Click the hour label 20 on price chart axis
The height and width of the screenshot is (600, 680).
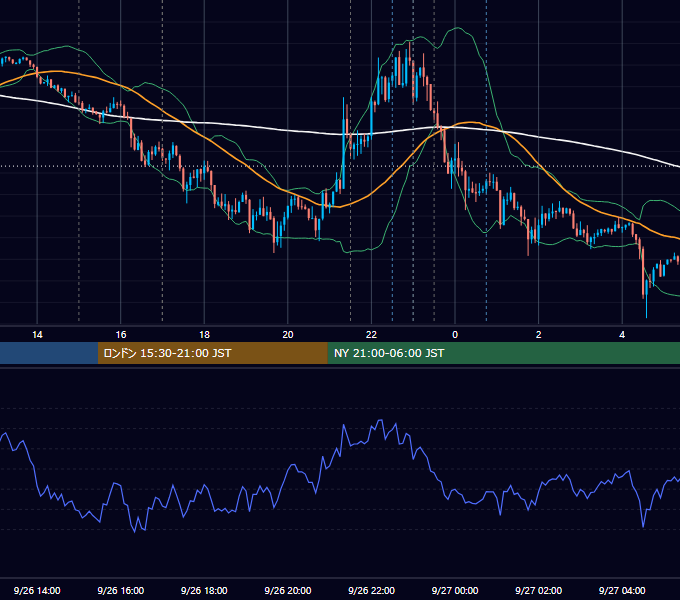point(288,335)
